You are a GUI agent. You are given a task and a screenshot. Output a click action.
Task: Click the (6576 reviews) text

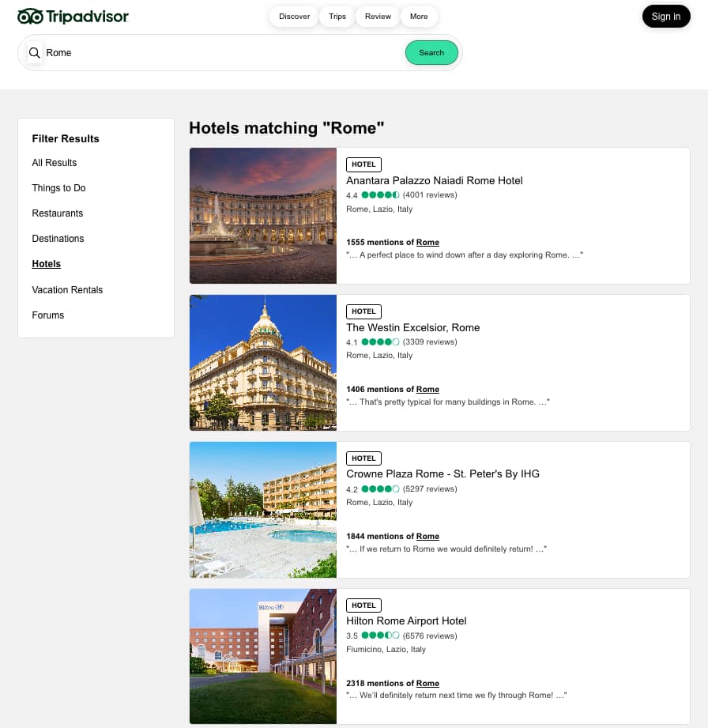[x=430, y=636]
